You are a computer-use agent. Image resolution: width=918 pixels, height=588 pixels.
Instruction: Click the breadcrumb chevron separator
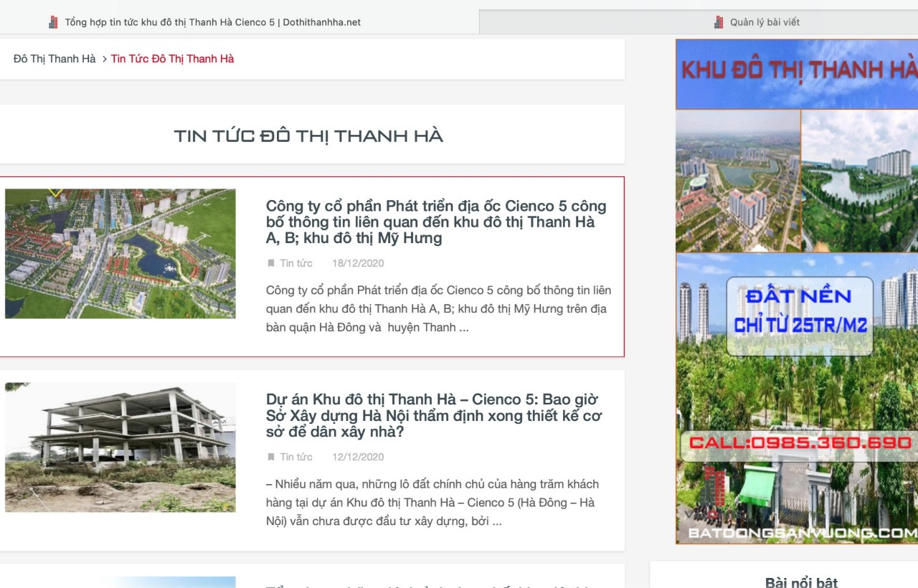(x=104, y=59)
